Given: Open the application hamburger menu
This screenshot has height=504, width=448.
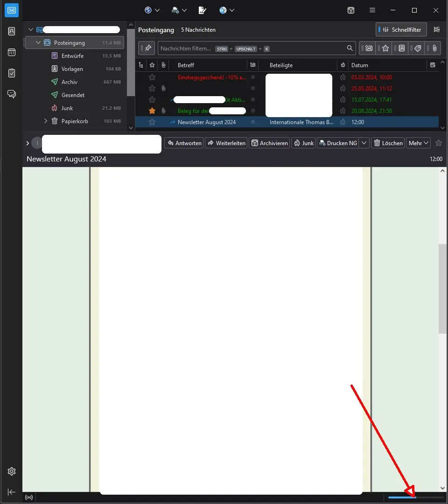Looking at the screenshot, I should point(372,10).
